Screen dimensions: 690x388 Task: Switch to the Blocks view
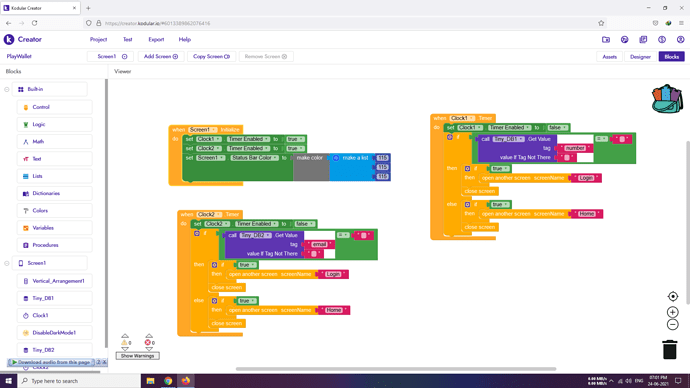(672, 57)
